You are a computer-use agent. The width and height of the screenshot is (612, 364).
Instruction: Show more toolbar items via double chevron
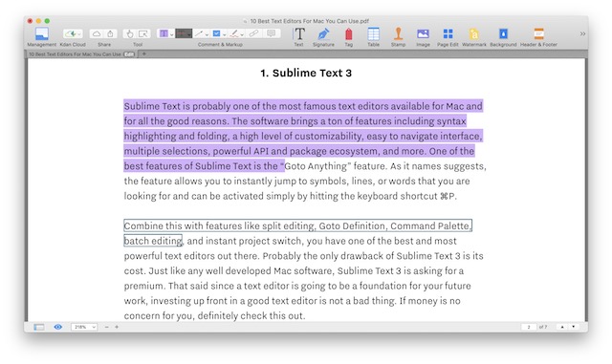(582, 34)
